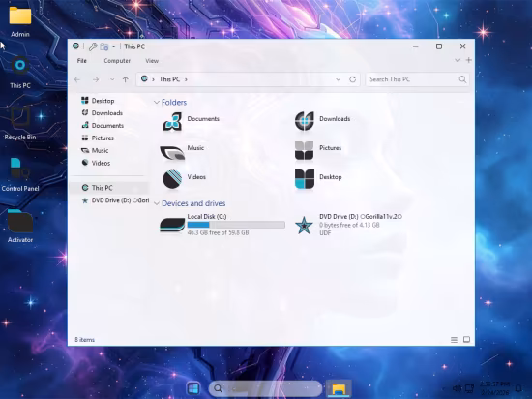Click the plus button beside ribbon chevron

pyautogui.click(x=468, y=60)
